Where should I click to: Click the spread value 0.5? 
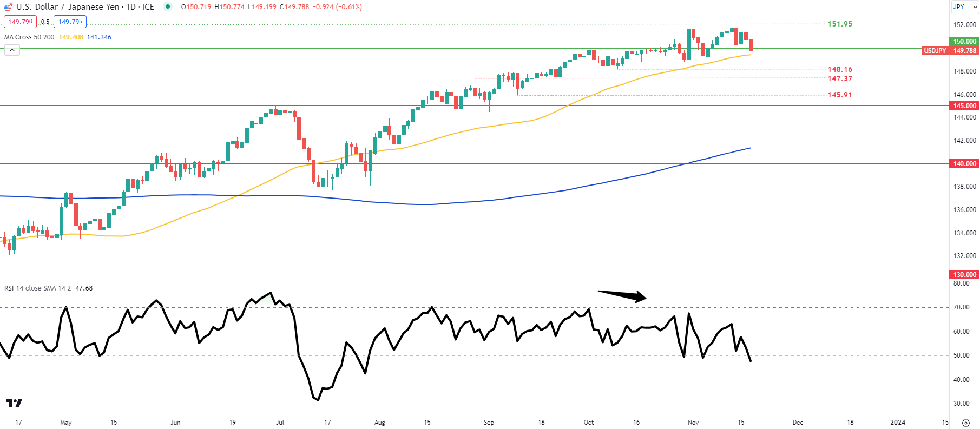tap(45, 22)
